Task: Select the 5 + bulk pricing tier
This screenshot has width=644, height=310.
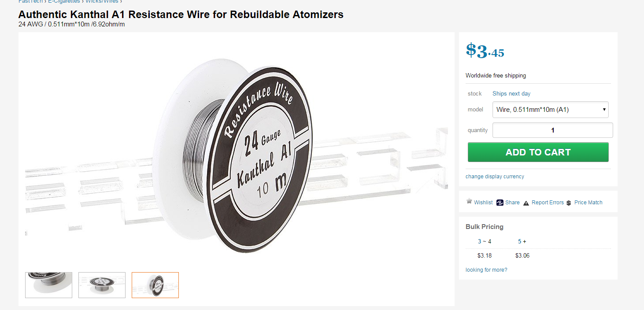Action: click(x=522, y=241)
